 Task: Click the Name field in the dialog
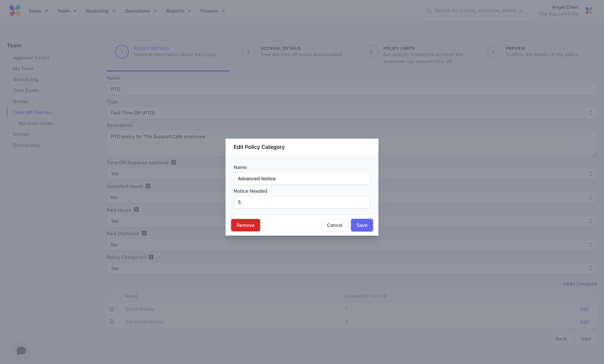click(302, 178)
